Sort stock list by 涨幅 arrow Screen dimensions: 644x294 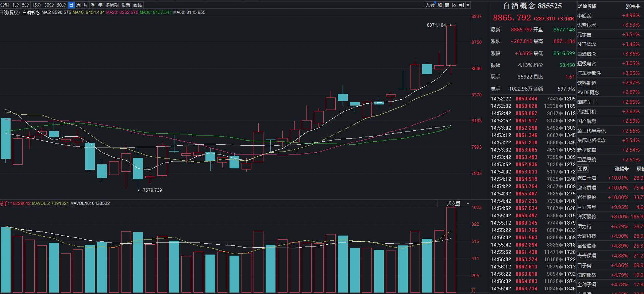622,169
